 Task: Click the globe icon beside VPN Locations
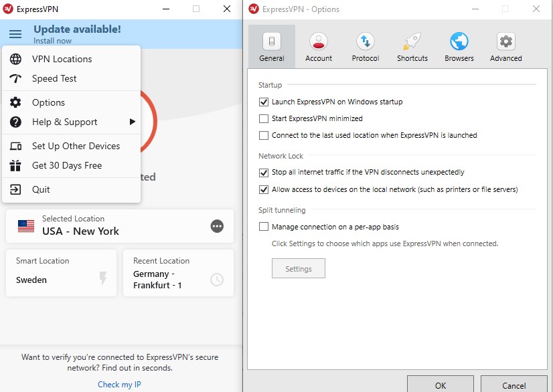pos(15,59)
